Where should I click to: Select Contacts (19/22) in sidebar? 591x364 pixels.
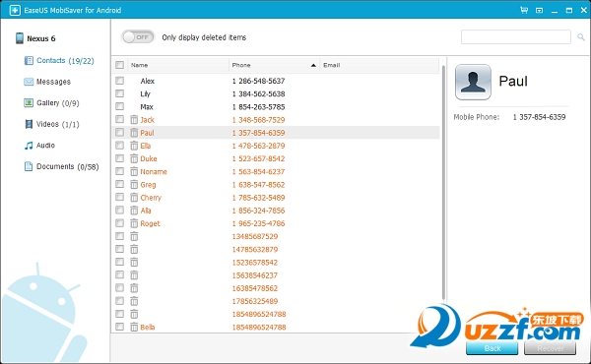(59, 61)
